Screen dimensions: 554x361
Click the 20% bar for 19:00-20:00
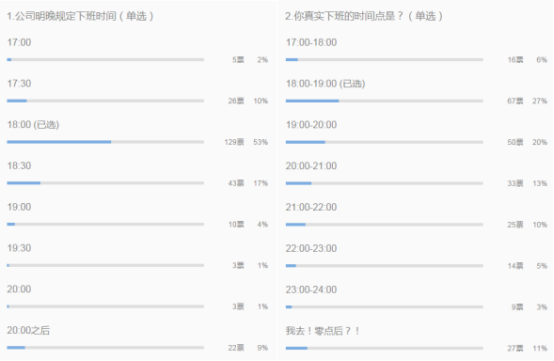coord(384,142)
